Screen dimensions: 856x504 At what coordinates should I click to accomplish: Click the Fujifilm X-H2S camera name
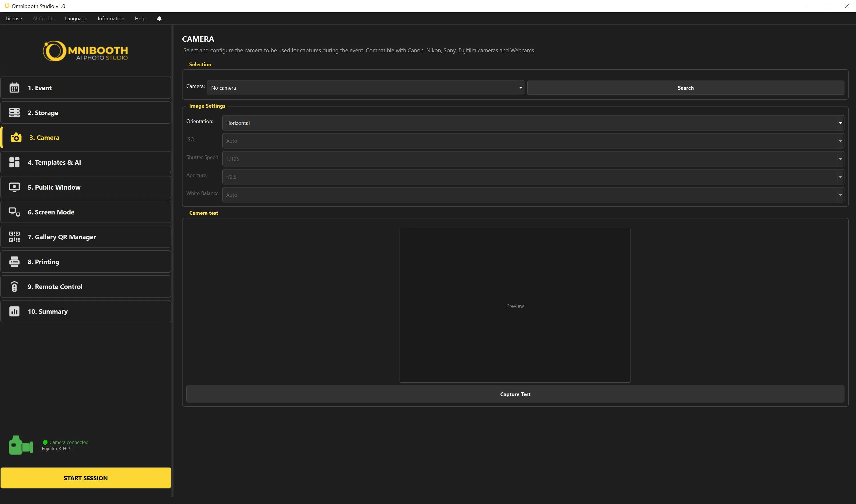click(56, 449)
